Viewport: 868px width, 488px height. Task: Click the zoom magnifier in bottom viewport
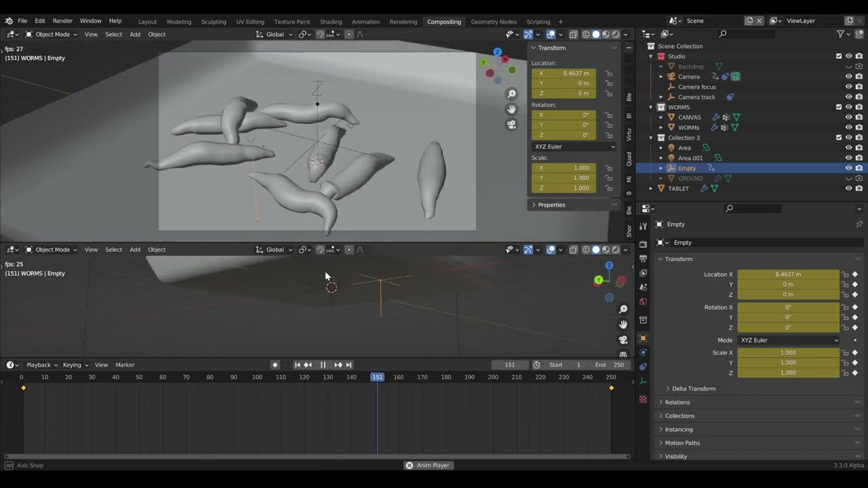pyautogui.click(x=623, y=310)
